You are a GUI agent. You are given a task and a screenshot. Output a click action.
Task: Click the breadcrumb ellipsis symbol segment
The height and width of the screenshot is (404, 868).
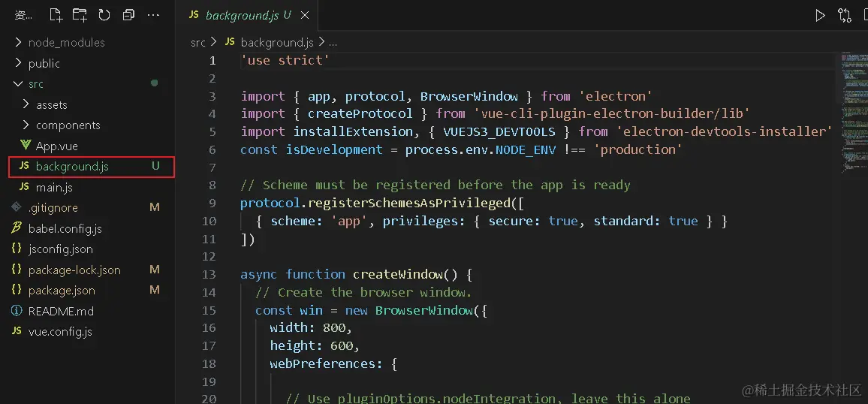click(333, 43)
